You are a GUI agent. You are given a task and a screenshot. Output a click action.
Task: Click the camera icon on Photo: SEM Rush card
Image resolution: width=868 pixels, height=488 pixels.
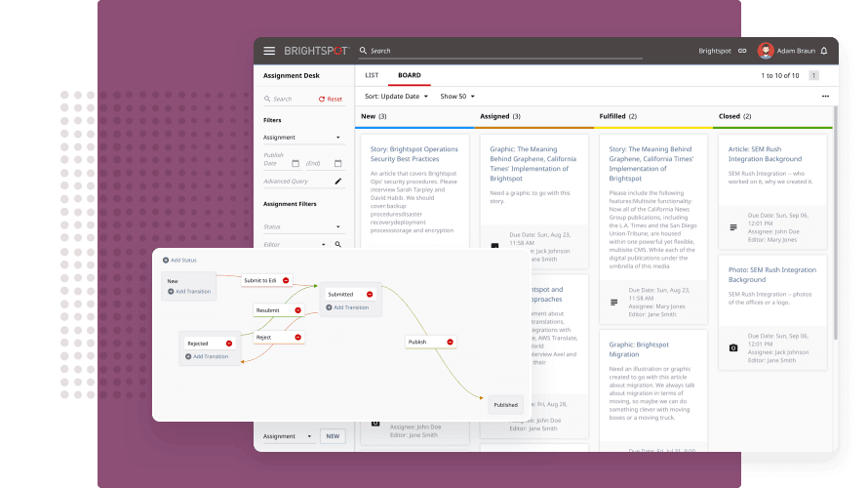(733, 348)
